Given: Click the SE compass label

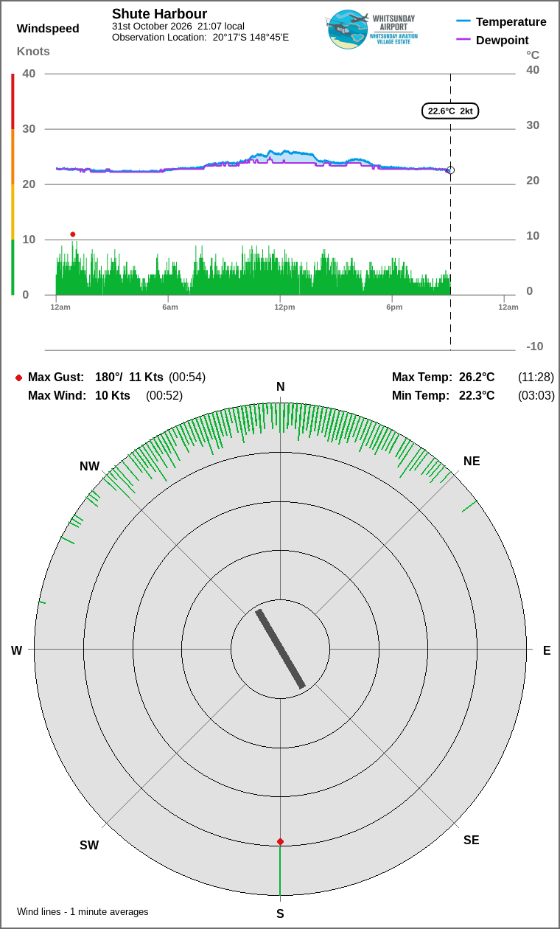Looking at the screenshot, I should [472, 840].
